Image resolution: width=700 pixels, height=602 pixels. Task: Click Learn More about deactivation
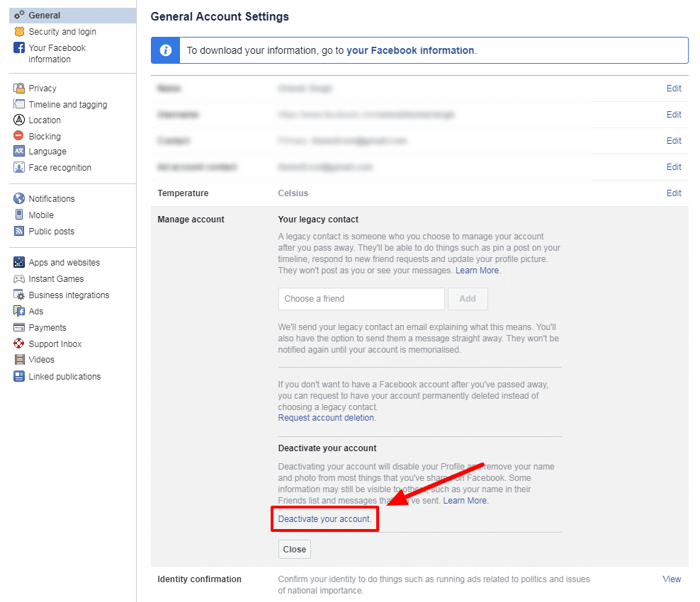pos(465,501)
